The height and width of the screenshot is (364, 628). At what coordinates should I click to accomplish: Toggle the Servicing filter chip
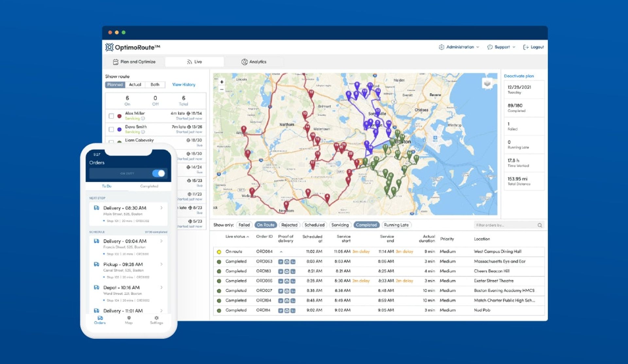(340, 225)
